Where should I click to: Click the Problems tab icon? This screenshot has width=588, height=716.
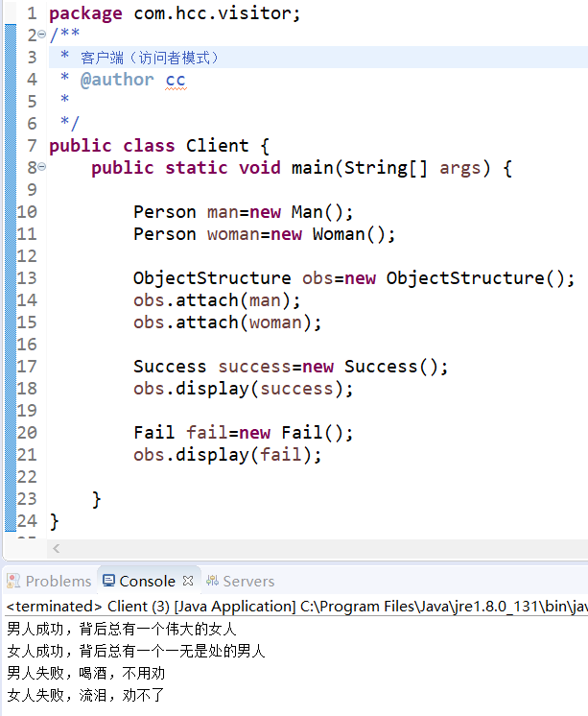tap(13, 581)
